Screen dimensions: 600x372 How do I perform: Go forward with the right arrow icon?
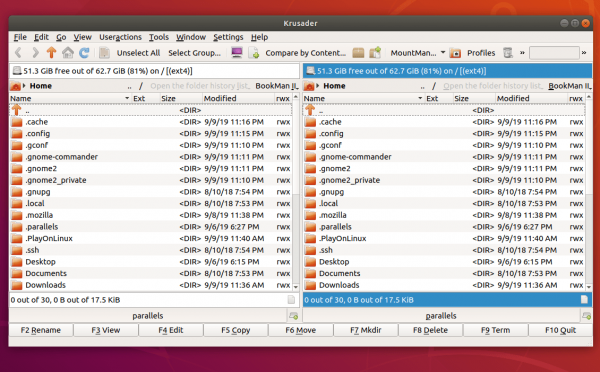pos(35,52)
